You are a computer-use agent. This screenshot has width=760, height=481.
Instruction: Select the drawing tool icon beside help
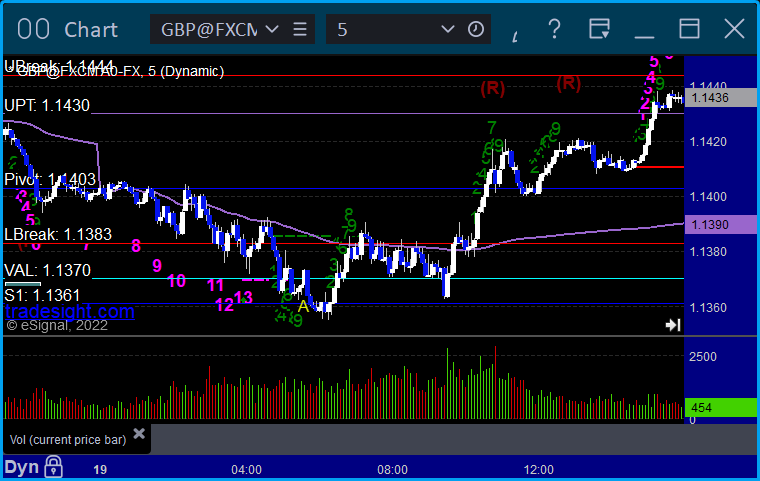pyautogui.click(x=515, y=36)
